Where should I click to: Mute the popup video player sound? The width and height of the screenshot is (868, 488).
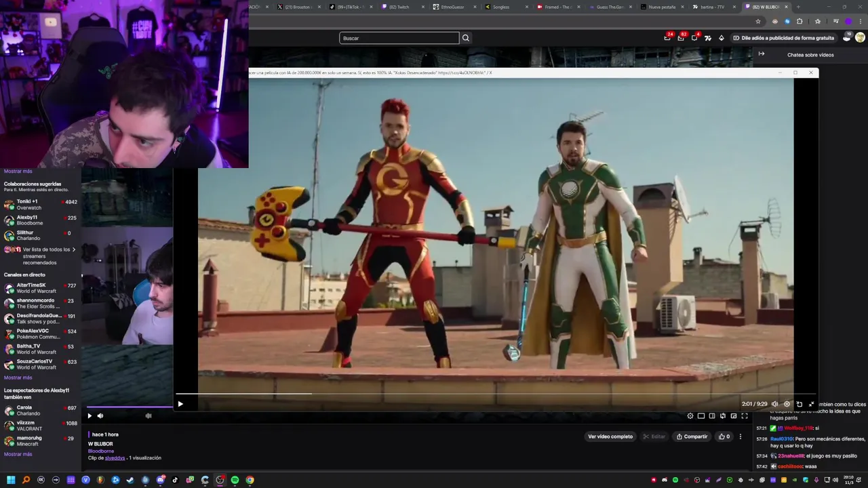[x=774, y=404]
